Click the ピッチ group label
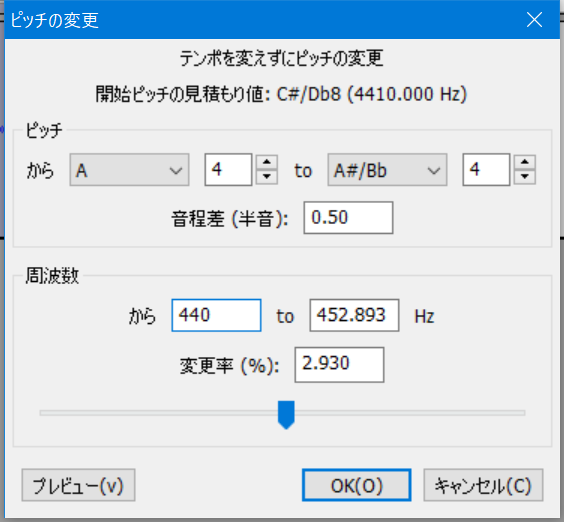The image size is (564, 522). (44, 130)
